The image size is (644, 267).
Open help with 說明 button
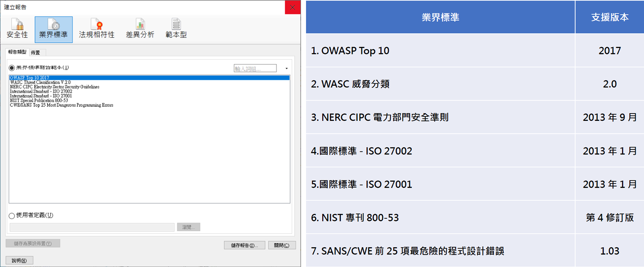tap(19, 261)
